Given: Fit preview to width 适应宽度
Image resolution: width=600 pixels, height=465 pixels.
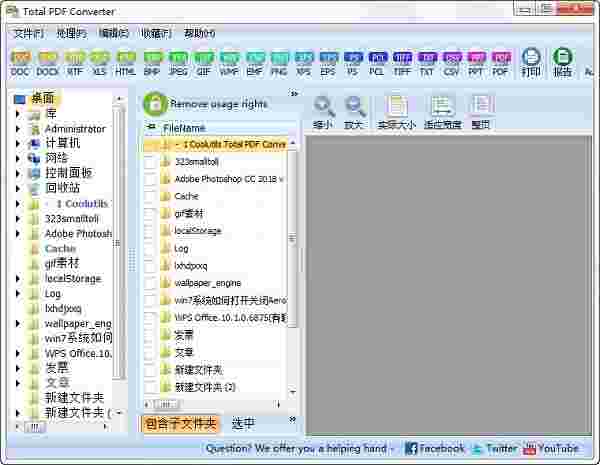Looking at the screenshot, I should click(x=442, y=112).
